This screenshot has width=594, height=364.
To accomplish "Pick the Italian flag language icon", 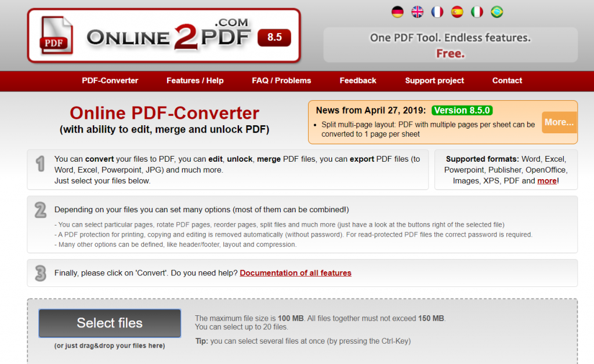I will tap(477, 12).
